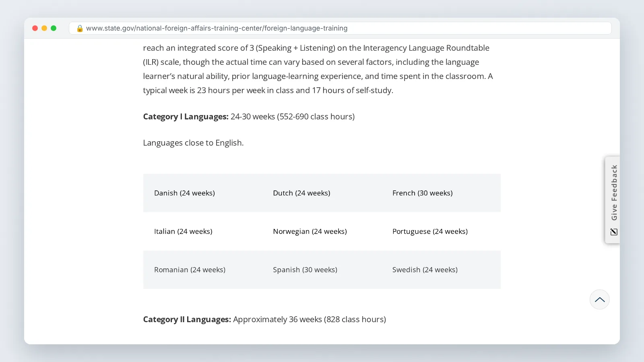Screen dimensions: 644x362
Task: Click "Approximately 36 weeks (828 class hours)" text
Action: click(x=310, y=319)
